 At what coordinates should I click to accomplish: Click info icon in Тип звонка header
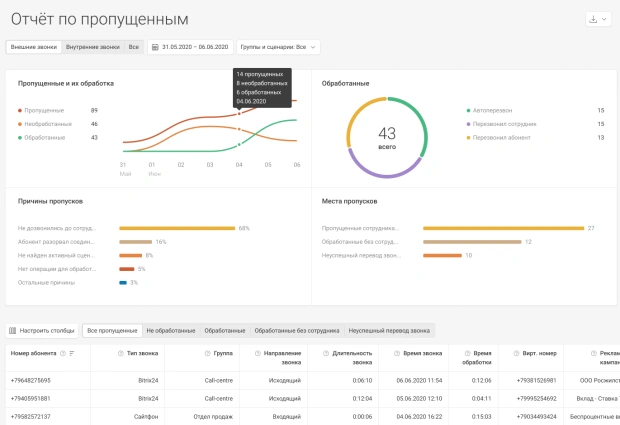click(x=119, y=353)
